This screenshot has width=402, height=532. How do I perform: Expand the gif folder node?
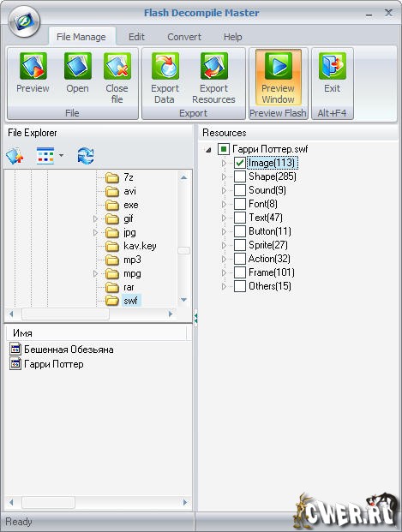[x=95, y=218]
